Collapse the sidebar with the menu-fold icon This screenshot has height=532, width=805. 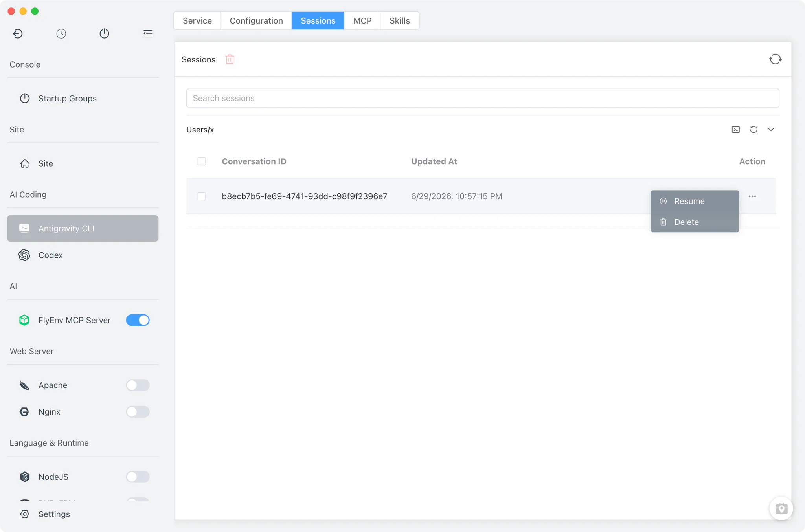click(x=148, y=34)
